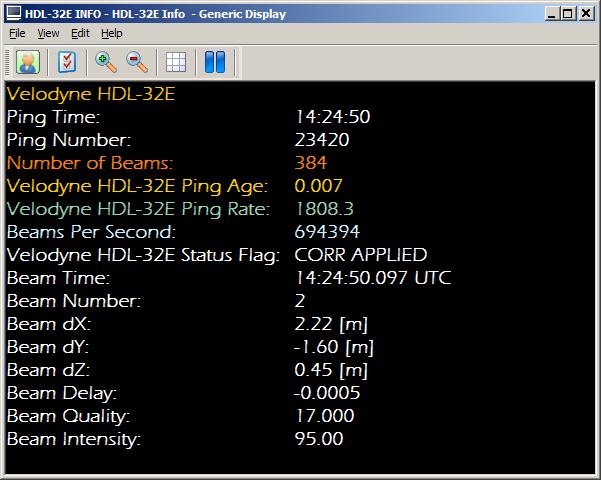Open the View menu
Viewport: 601px width, 480px height.
[x=48, y=33]
